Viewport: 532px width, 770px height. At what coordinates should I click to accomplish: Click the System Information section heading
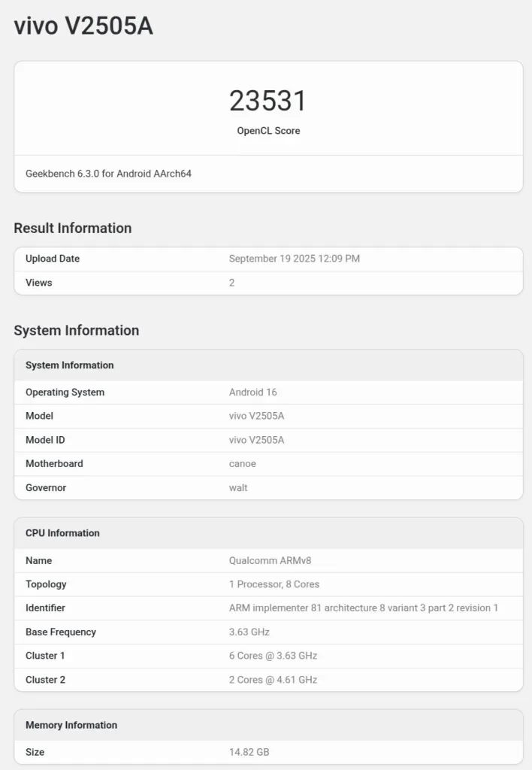pos(76,331)
